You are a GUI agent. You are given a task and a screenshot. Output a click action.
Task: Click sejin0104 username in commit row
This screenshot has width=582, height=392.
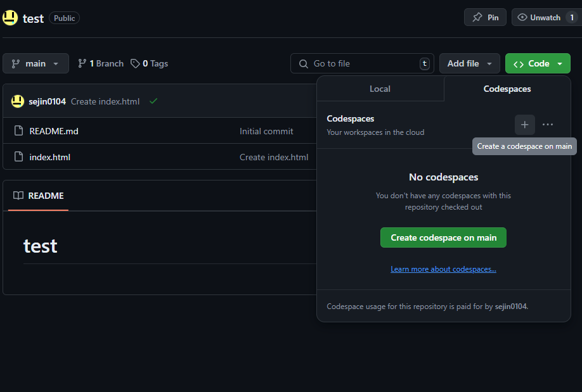point(47,101)
